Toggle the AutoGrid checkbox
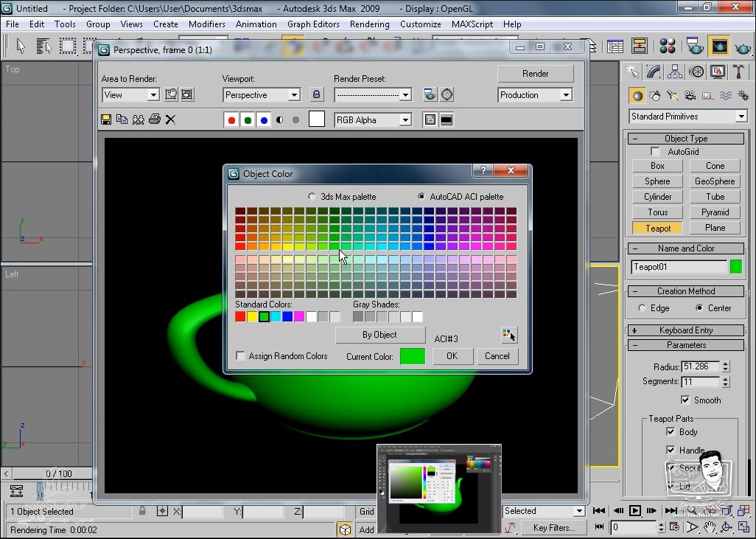Screen dimensions: 756x539 click(655, 151)
